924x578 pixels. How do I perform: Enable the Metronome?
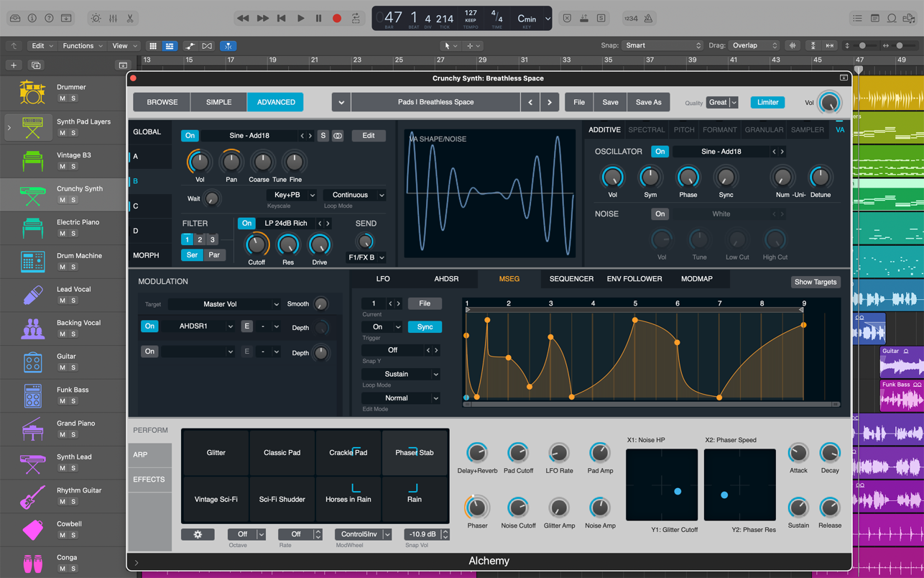tap(648, 18)
